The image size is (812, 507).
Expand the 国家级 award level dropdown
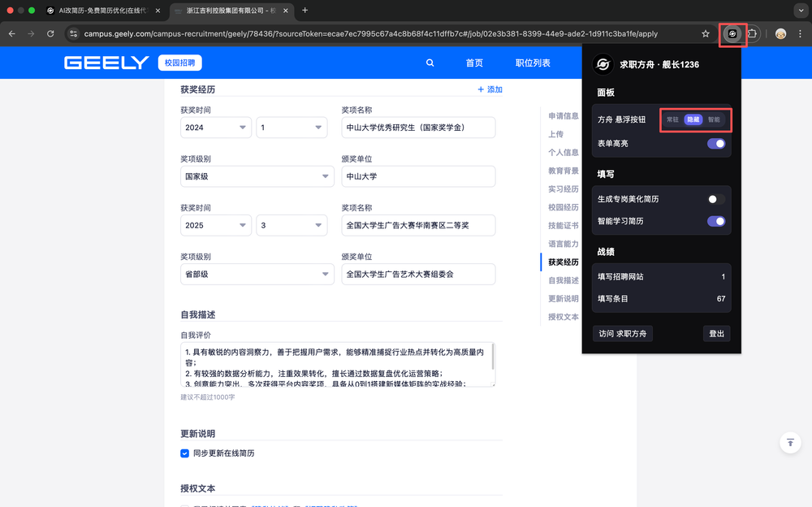click(257, 176)
